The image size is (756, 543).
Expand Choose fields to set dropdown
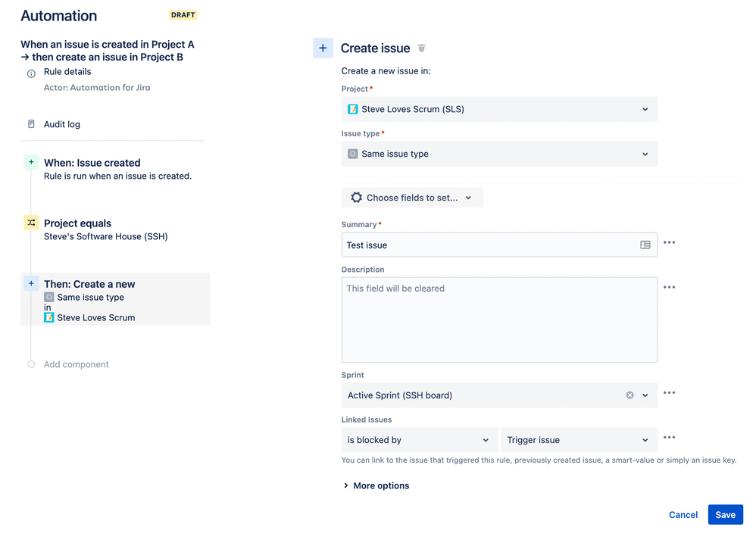pyautogui.click(x=412, y=198)
